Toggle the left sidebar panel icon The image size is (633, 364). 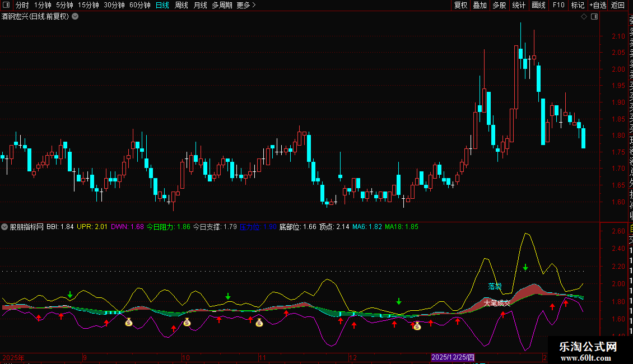coord(6,5)
